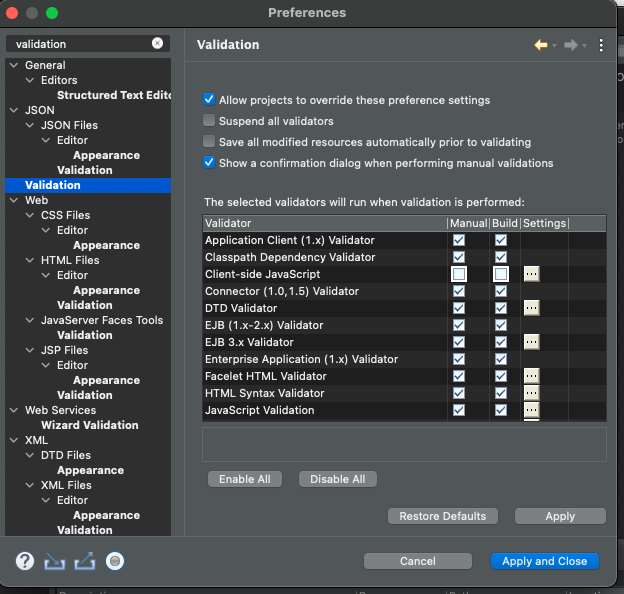Screen dimensions: 624x594
Task: Click the Disable All button
Action: click(x=337, y=479)
